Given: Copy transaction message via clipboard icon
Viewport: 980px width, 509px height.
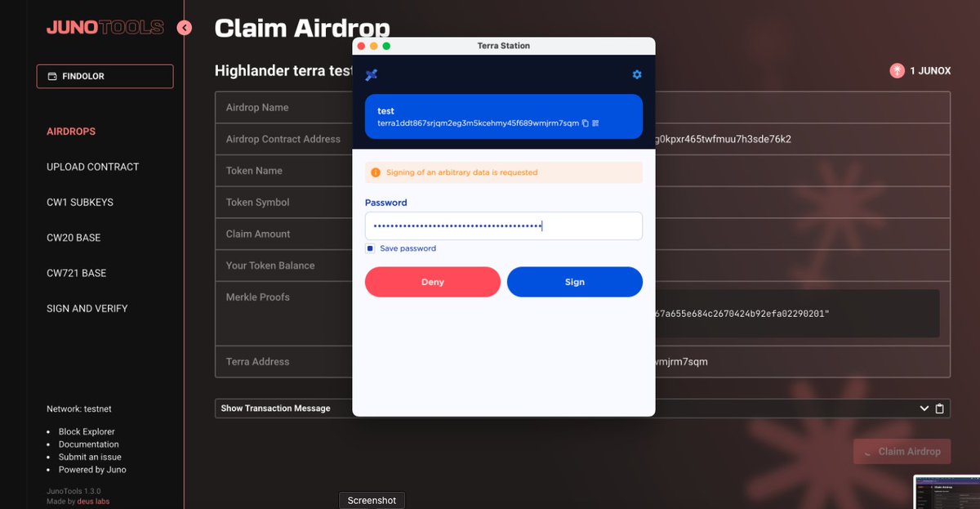Looking at the screenshot, I should click(x=940, y=409).
